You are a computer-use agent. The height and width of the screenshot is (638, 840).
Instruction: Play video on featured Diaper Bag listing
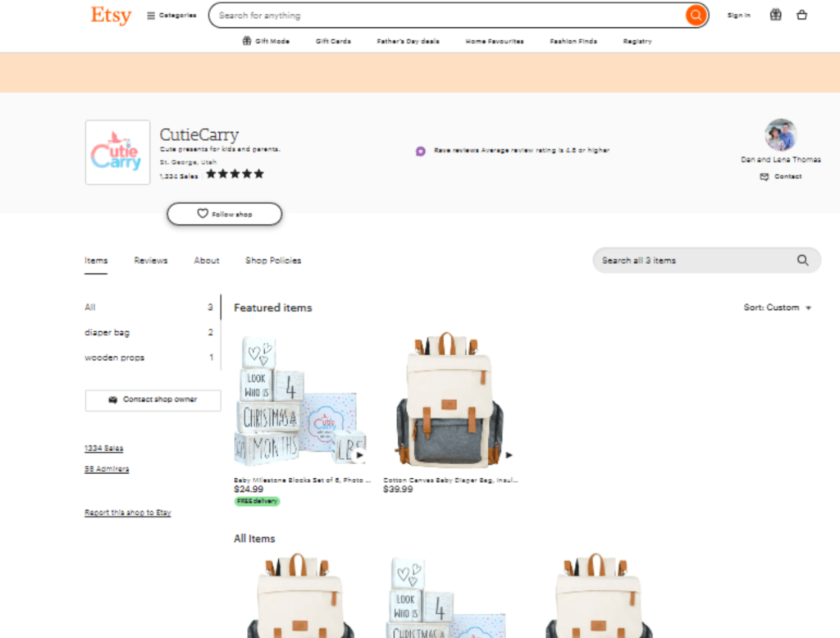[x=509, y=455]
